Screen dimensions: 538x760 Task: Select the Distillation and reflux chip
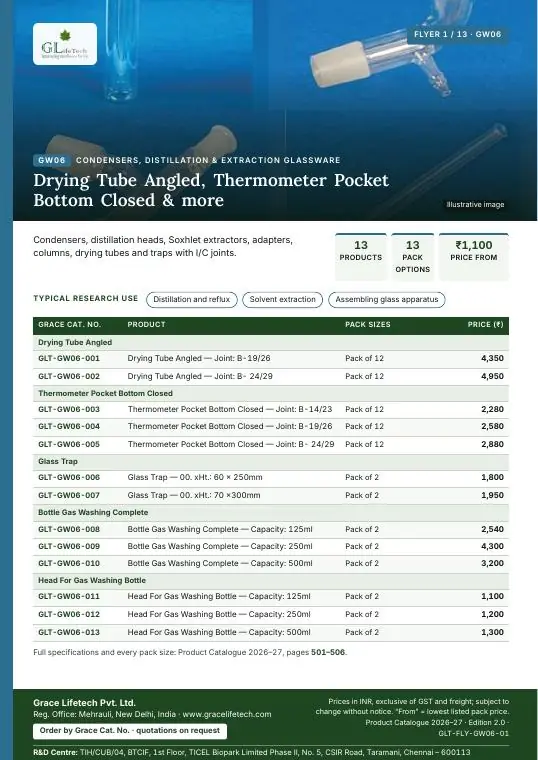tap(191, 300)
